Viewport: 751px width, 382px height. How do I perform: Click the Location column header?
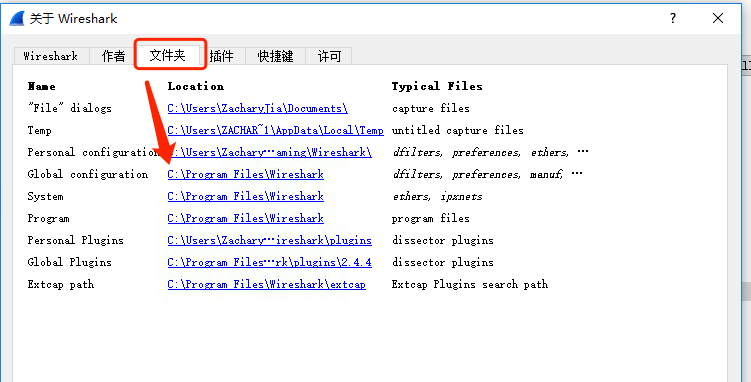(x=195, y=86)
